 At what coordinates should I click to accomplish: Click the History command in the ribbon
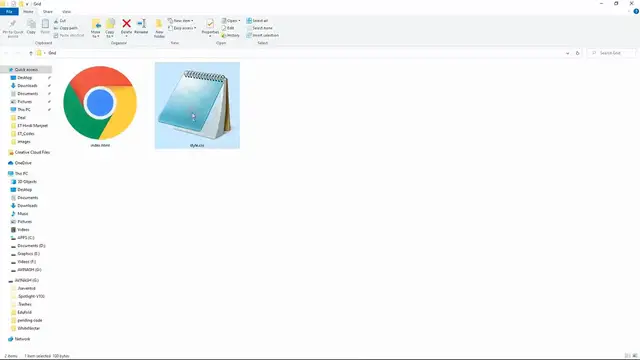pos(231,36)
